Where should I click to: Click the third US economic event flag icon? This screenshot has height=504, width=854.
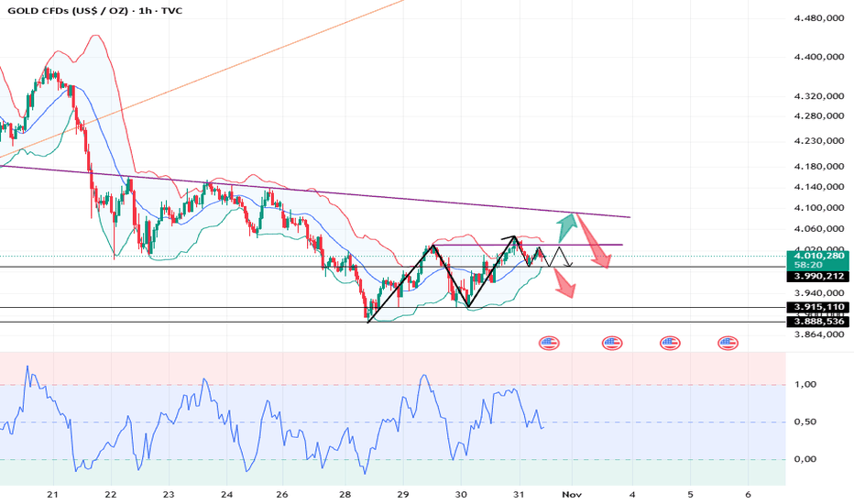tap(670, 343)
